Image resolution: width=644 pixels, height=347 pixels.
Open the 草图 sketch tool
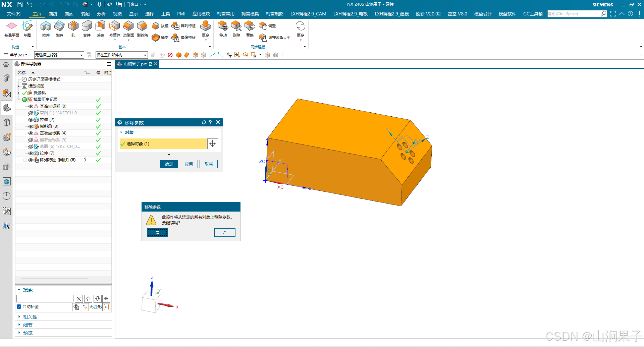click(27, 29)
